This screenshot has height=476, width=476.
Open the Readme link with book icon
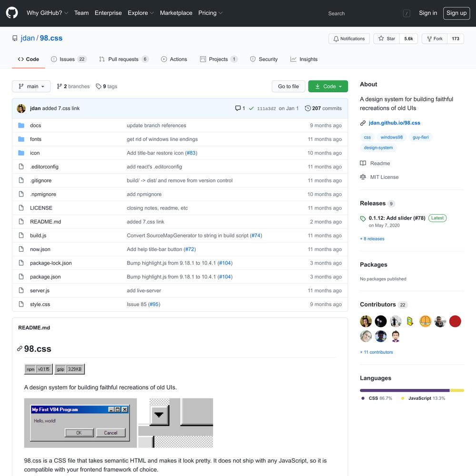(375, 163)
